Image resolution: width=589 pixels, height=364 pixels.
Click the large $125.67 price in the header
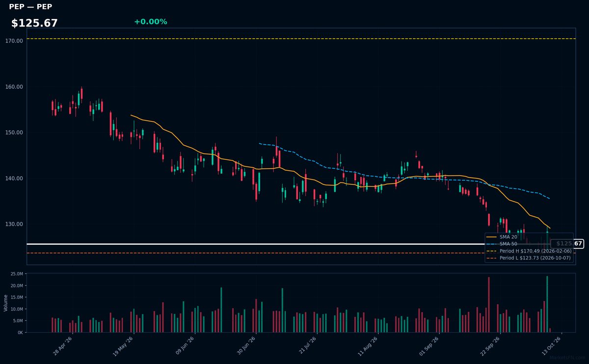click(x=34, y=23)
